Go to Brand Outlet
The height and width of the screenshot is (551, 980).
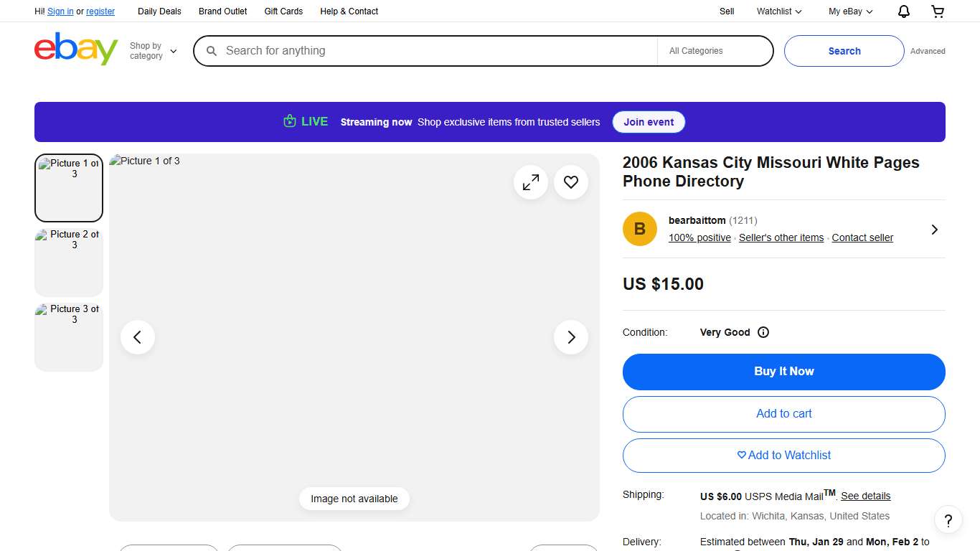(x=222, y=11)
